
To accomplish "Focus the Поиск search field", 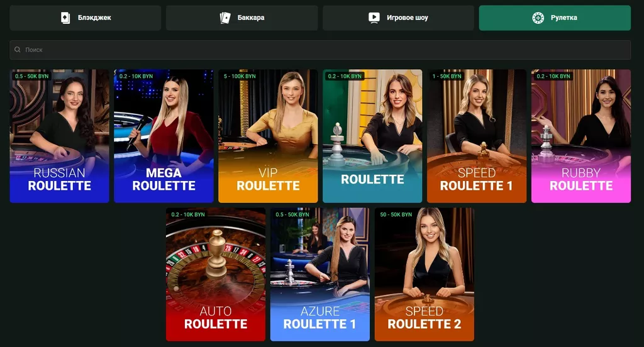I will coord(320,50).
